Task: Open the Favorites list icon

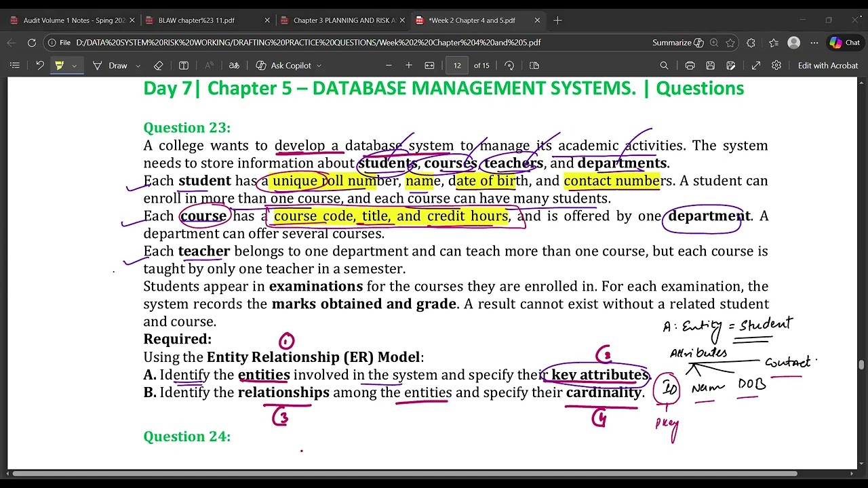Action: click(774, 43)
